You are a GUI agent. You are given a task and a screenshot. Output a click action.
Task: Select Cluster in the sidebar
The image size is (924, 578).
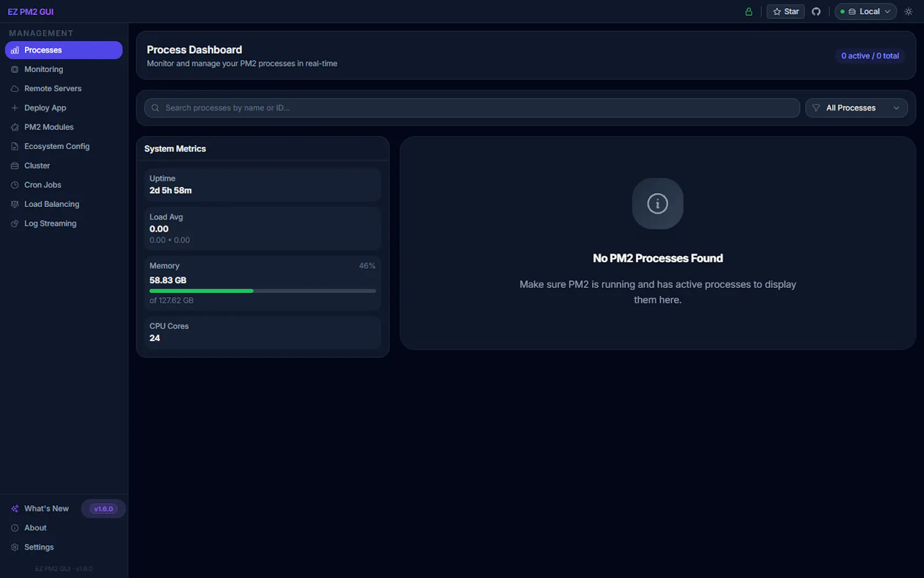coord(64,166)
